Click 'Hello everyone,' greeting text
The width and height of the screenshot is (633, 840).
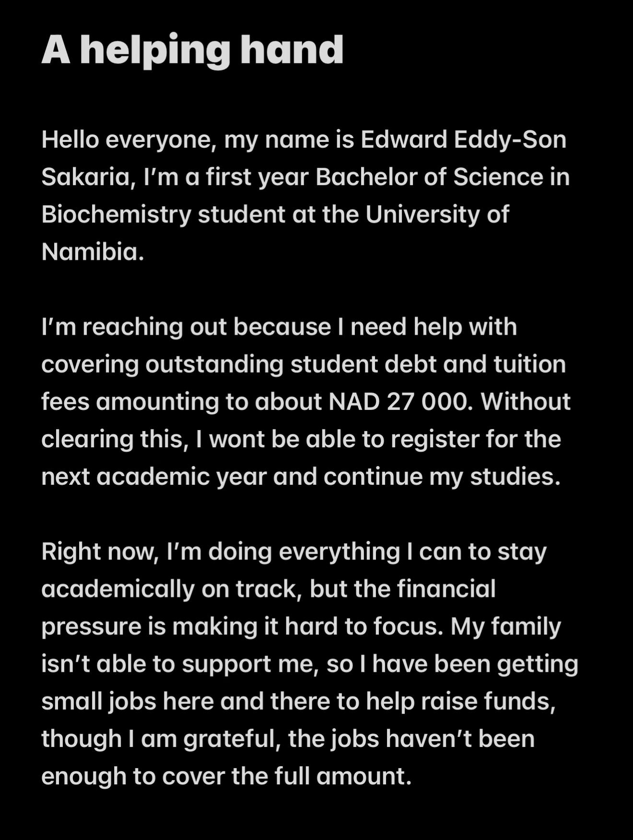pos(128,140)
